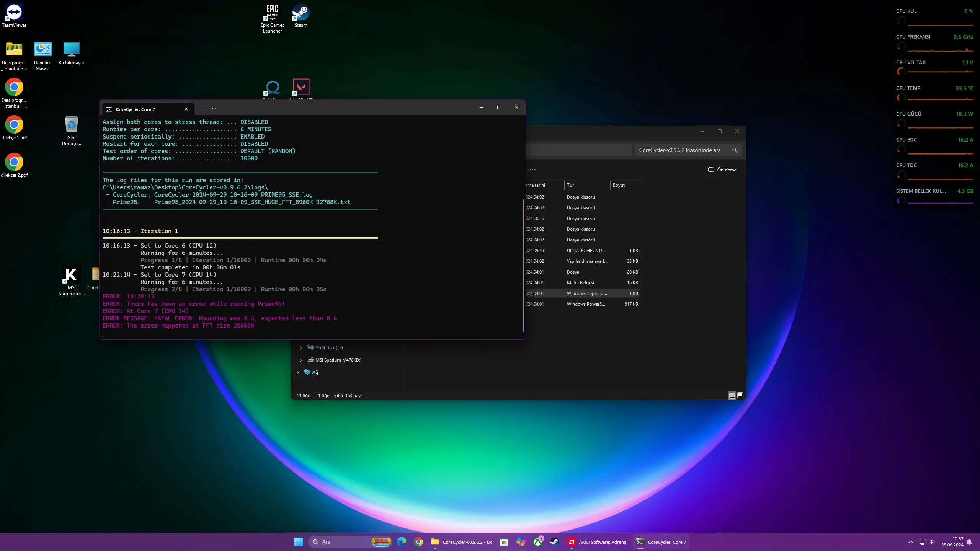980x551 pixels.
Task: Select the UPDATECHECK D... file row
Action: pos(582,251)
